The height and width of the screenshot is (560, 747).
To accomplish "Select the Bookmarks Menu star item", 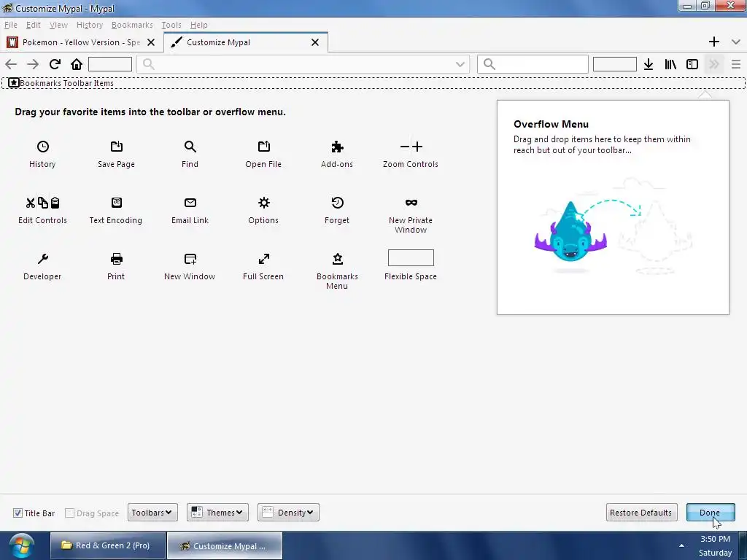I will coord(337,271).
